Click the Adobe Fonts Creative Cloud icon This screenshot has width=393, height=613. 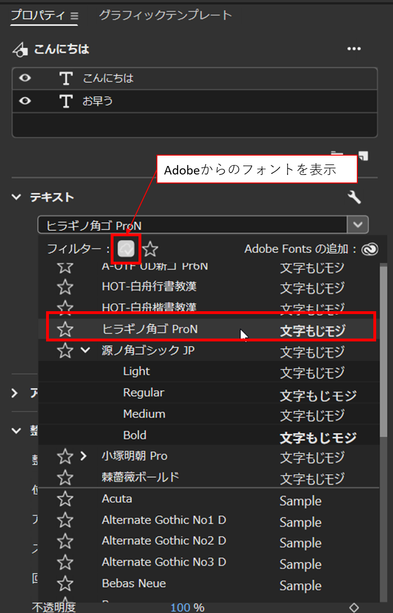(369, 249)
